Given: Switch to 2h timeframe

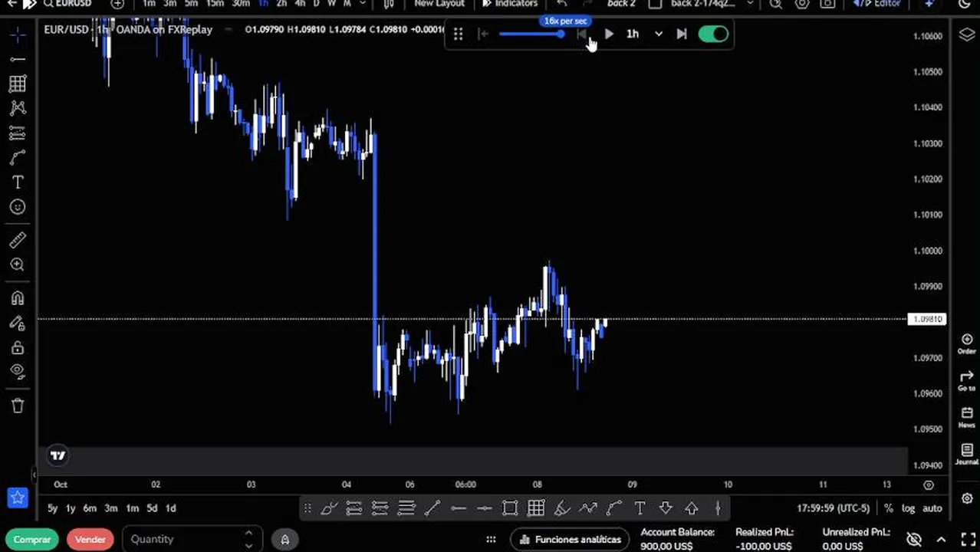Looking at the screenshot, I should (281, 4).
